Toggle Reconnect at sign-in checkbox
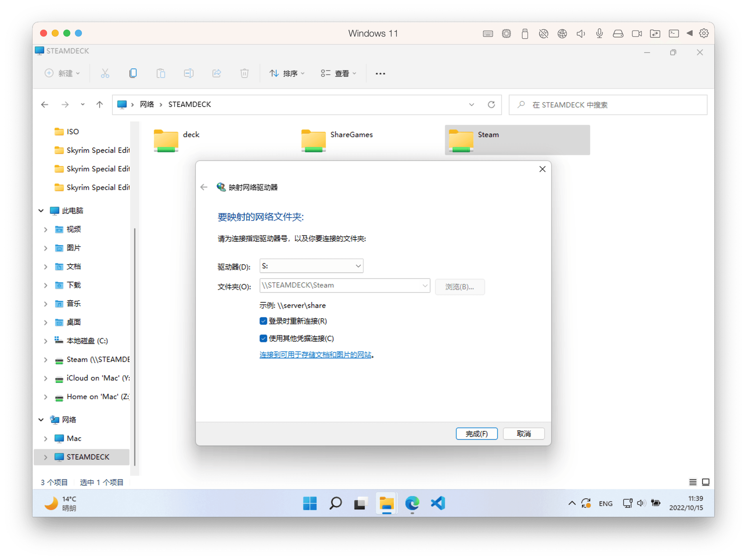747x560 pixels. [x=263, y=321]
